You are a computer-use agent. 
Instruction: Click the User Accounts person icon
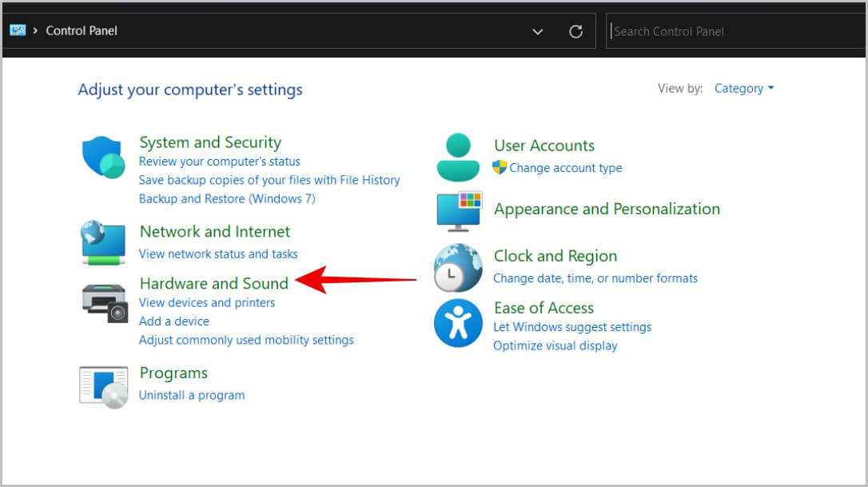[458, 158]
